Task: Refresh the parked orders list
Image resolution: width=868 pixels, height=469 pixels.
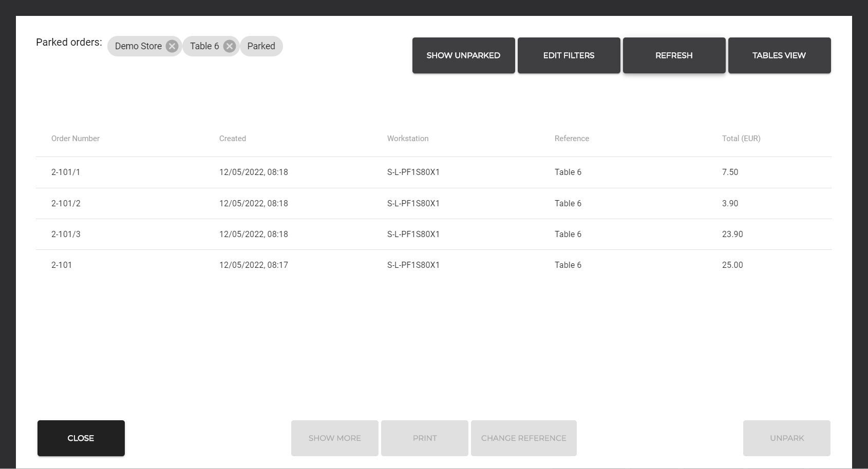Action: 674,55
